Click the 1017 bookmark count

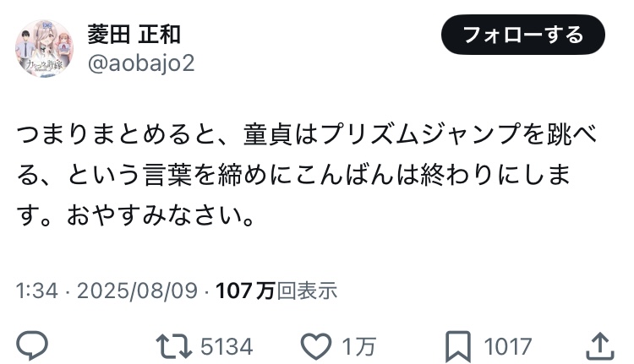click(508, 346)
